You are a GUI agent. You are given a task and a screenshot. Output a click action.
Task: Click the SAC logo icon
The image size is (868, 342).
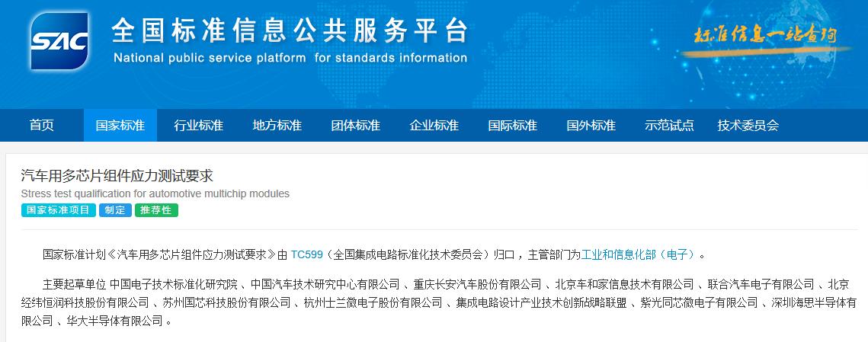point(59,41)
